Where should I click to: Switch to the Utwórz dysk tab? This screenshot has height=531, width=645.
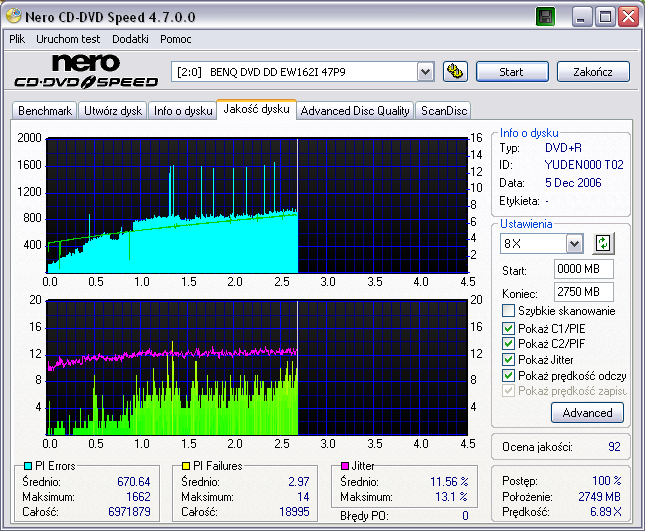(113, 111)
